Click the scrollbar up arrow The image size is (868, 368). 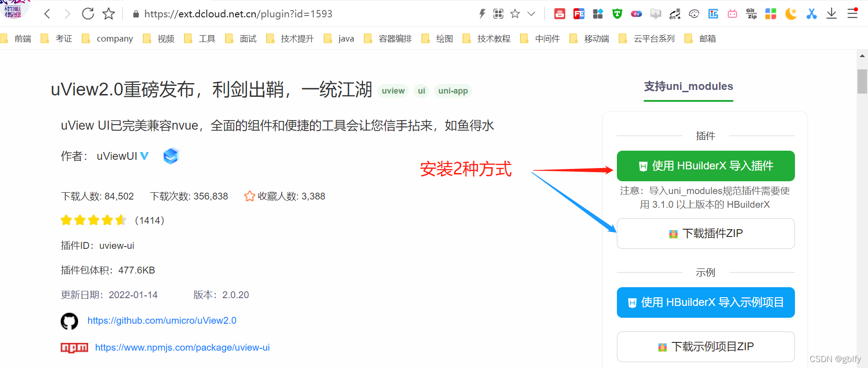pos(862,56)
